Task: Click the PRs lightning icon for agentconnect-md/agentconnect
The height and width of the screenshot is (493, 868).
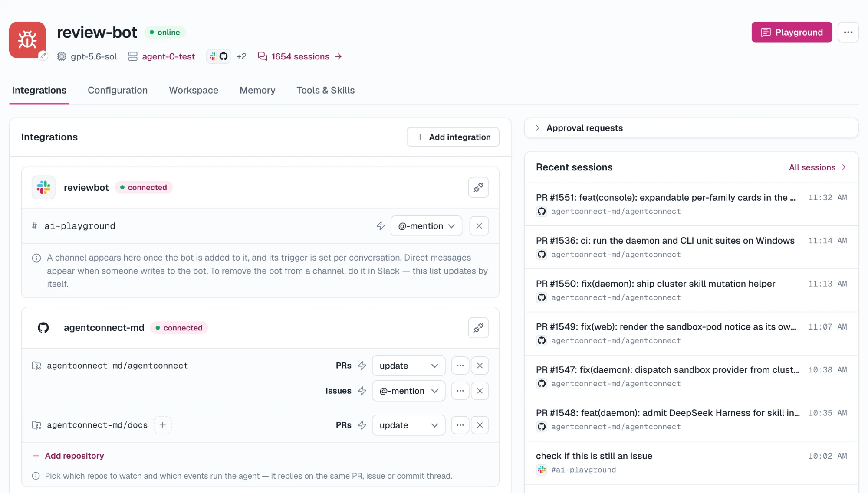Action: (362, 366)
